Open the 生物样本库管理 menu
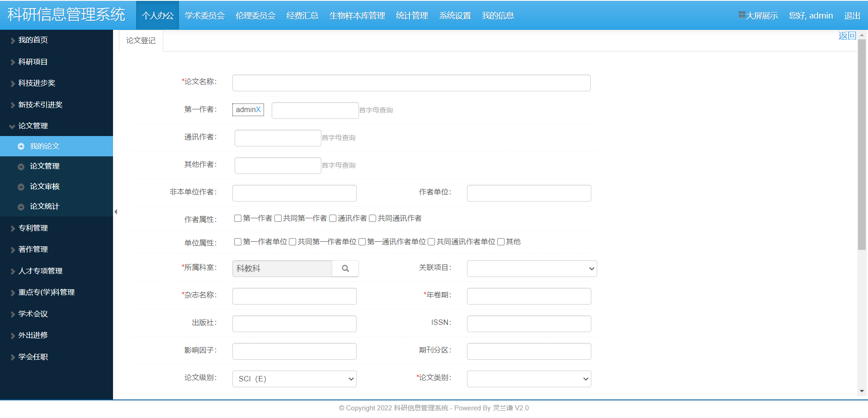The width and height of the screenshot is (868, 418). coord(357,16)
